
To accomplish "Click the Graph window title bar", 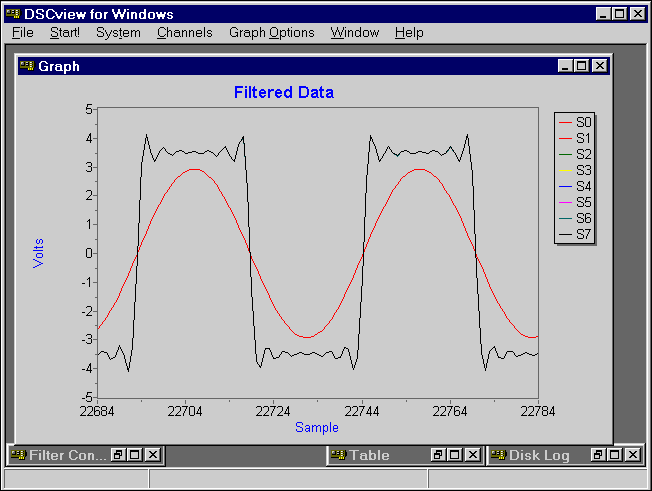I will 314,66.
